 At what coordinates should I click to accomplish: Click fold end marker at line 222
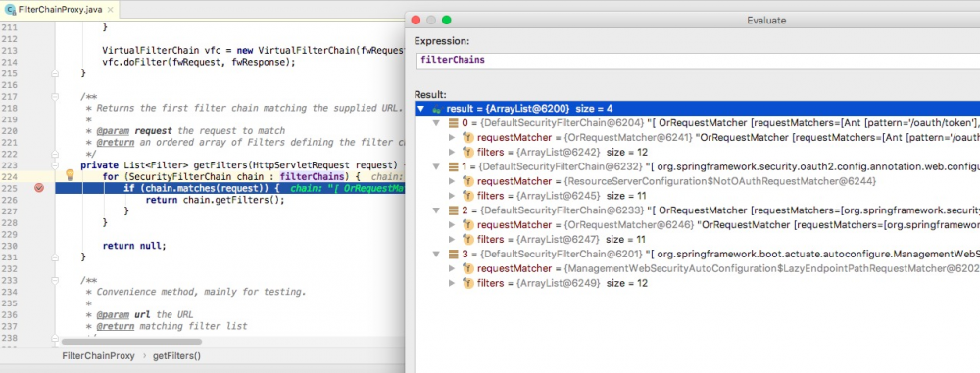coord(55,154)
